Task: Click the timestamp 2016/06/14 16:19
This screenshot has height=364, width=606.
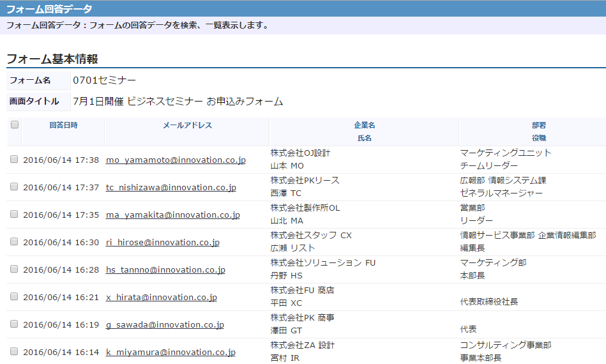Action: [61, 324]
